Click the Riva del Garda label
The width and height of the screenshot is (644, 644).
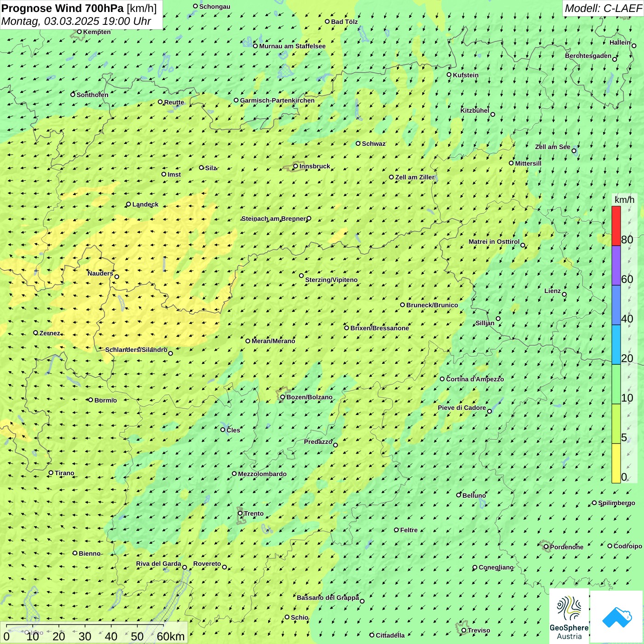(158, 563)
